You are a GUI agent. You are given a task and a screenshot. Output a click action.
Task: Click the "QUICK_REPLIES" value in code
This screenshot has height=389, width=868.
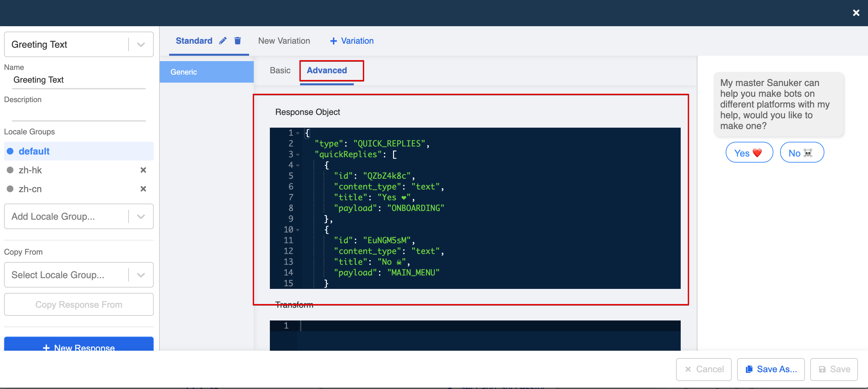pyautogui.click(x=389, y=144)
